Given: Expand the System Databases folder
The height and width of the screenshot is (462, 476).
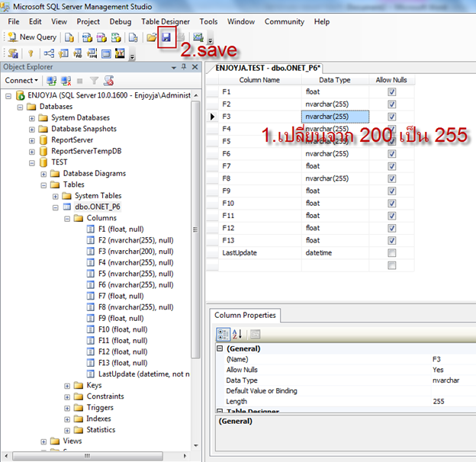Looking at the screenshot, I should 32,118.
